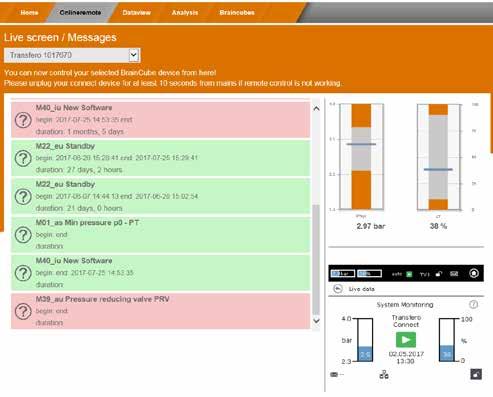Screen dimensions: 493x397
Task: Open the Transfero 1017670 device dropdown
Action: (72, 55)
